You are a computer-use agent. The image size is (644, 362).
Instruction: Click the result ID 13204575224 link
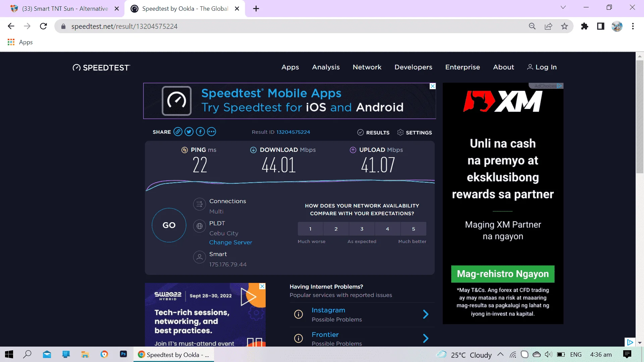point(293,132)
